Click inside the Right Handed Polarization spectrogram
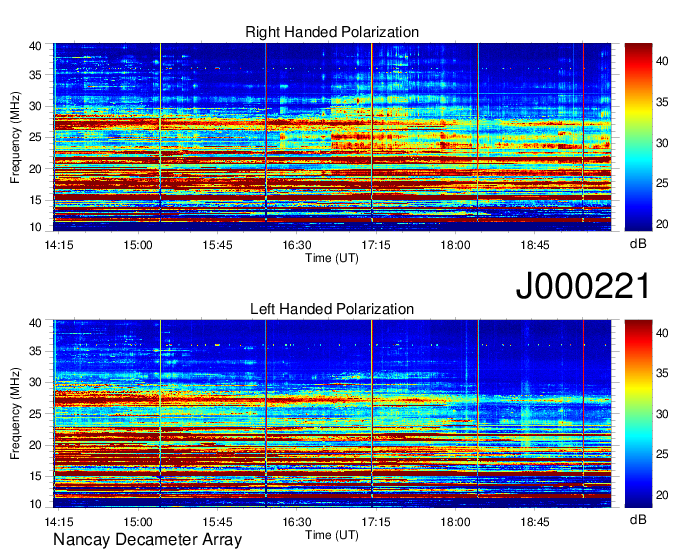This screenshot has height=552, width=680. pos(332,137)
